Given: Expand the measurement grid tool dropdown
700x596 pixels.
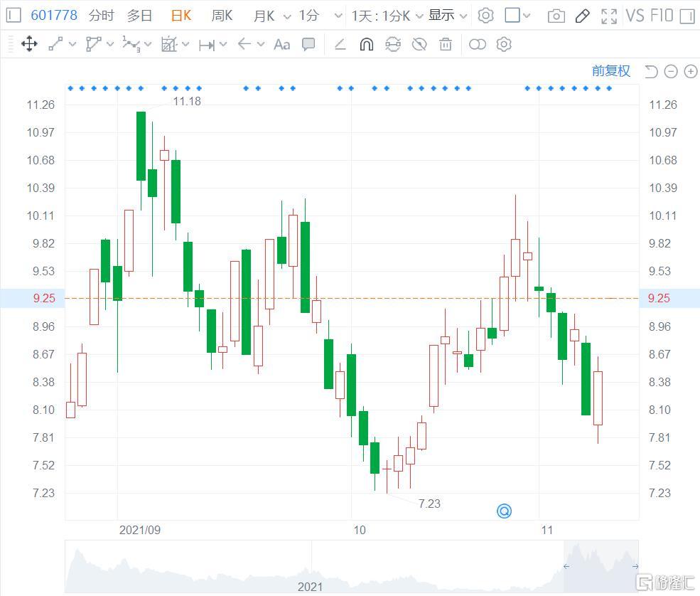Looking at the screenshot, I should click(x=185, y=44).
